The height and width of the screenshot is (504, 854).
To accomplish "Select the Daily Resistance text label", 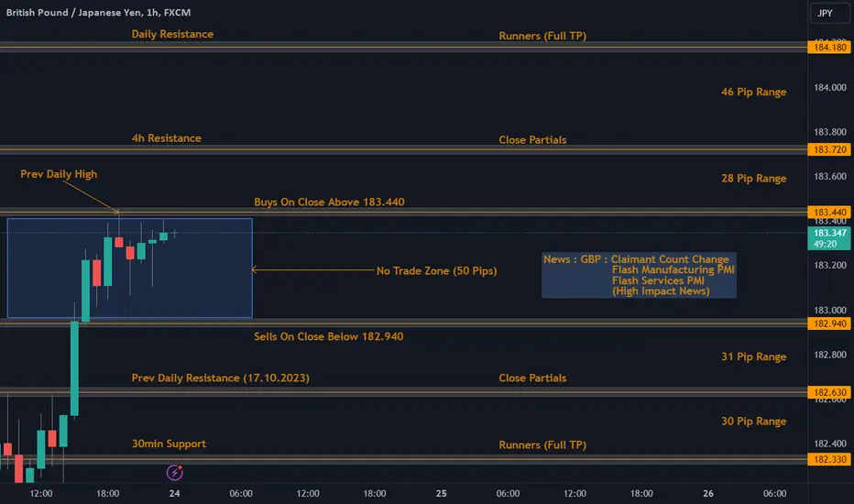I will [x=172, y=34].
